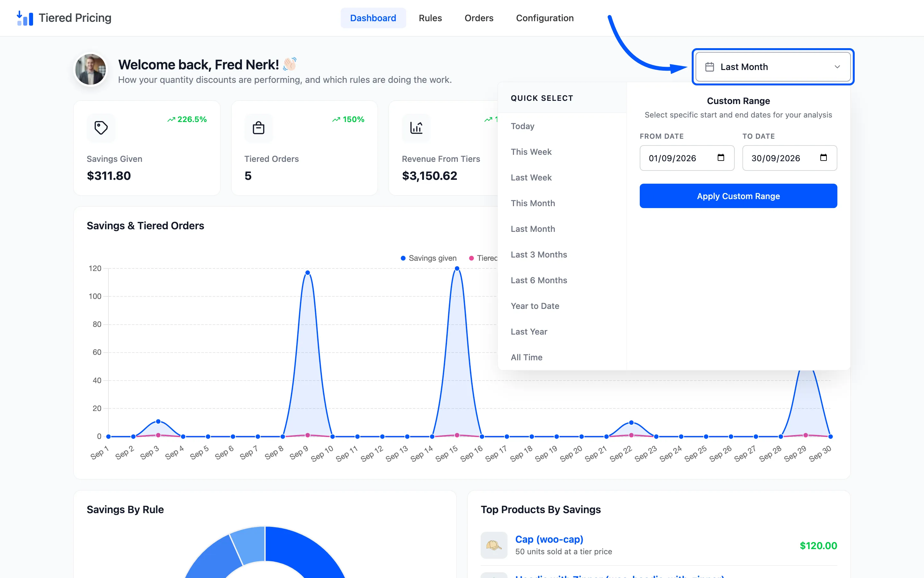The height and width of the screenshot is (578, 924).
Task: Click the Tiered Pricing logo icon
Action: [x=25, y=18]
